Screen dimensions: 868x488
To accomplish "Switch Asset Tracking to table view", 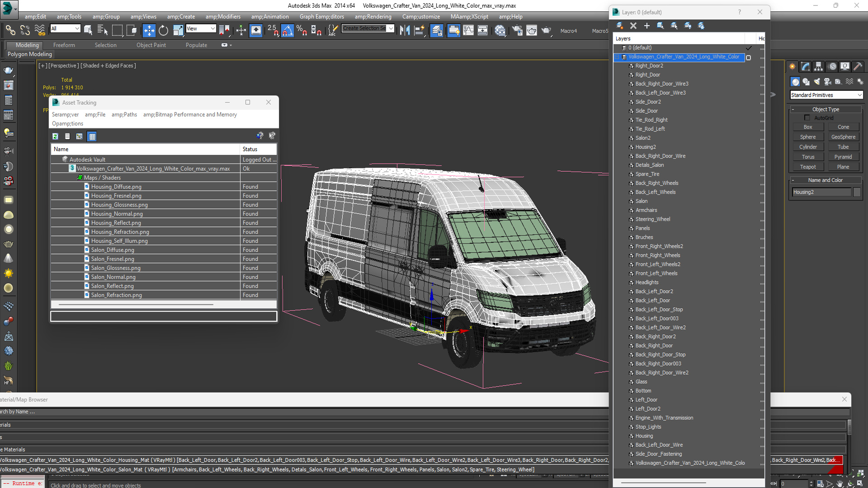I will pos(92,136).
